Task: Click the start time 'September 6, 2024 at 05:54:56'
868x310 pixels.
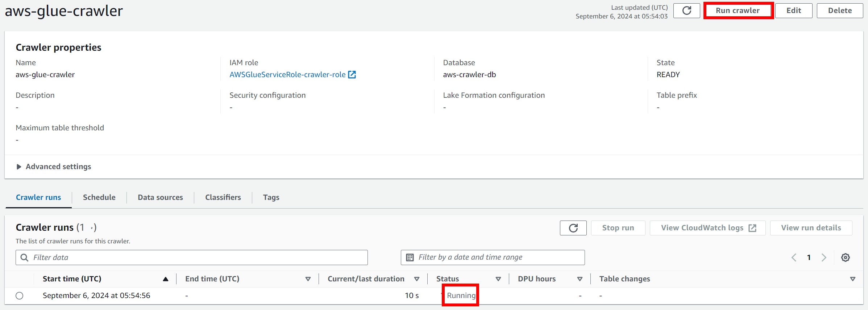Action: (96, 296)
